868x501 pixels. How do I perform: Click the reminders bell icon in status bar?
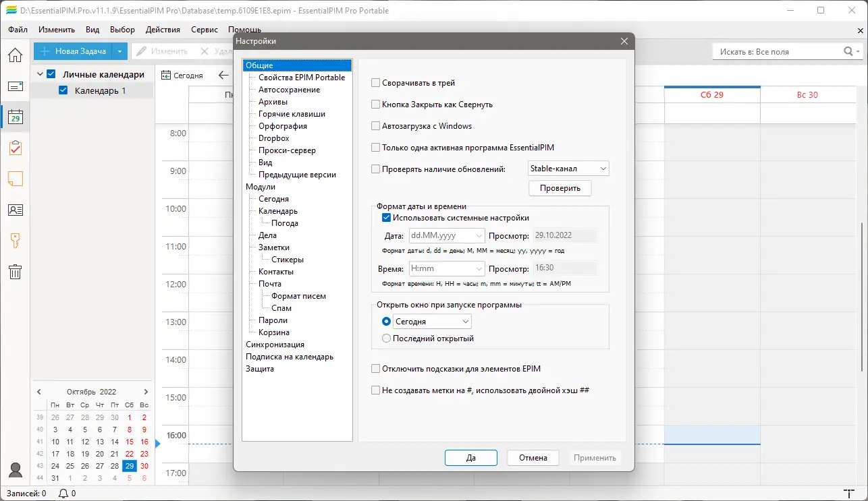[64, 494]
